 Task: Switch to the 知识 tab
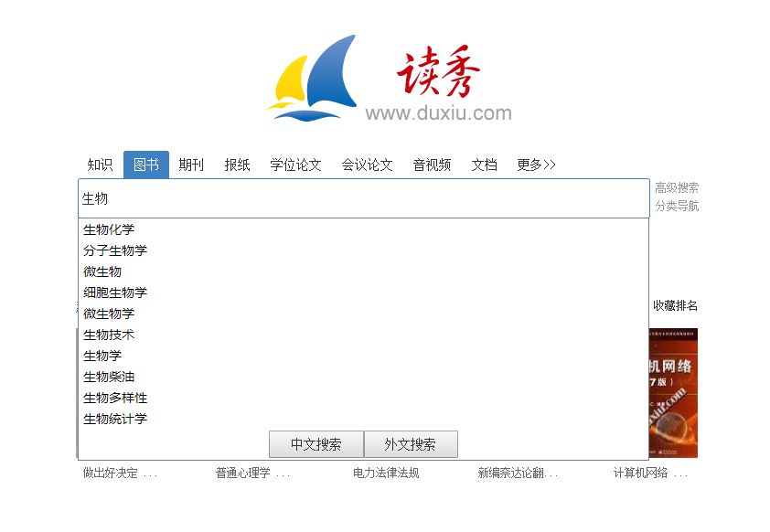coord(101,165)
